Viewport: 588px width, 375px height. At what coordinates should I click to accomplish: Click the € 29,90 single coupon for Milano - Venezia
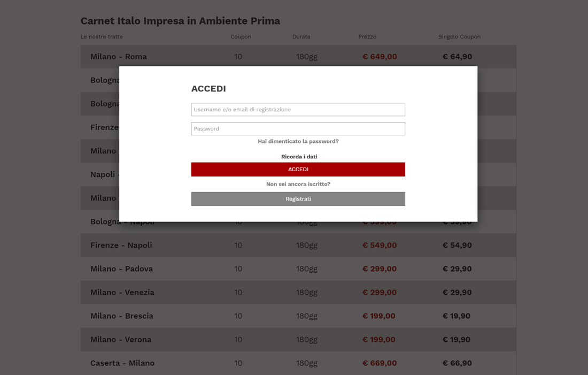coord(457,293)
